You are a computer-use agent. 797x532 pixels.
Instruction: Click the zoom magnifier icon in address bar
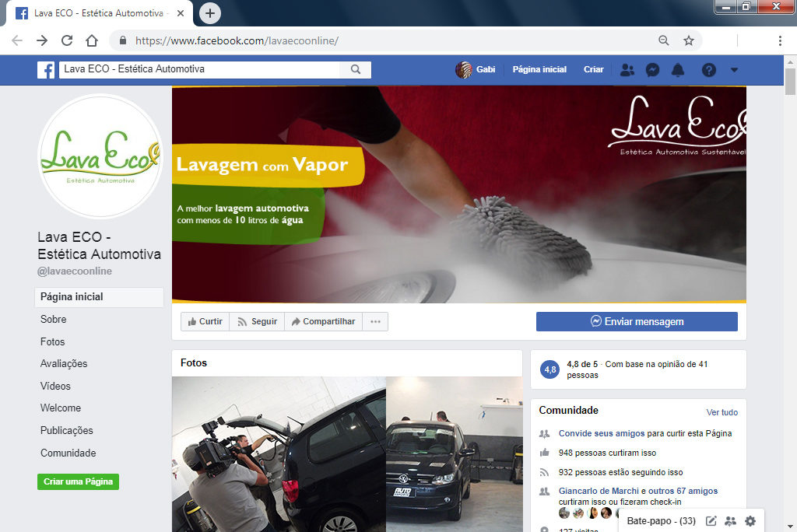663,40
